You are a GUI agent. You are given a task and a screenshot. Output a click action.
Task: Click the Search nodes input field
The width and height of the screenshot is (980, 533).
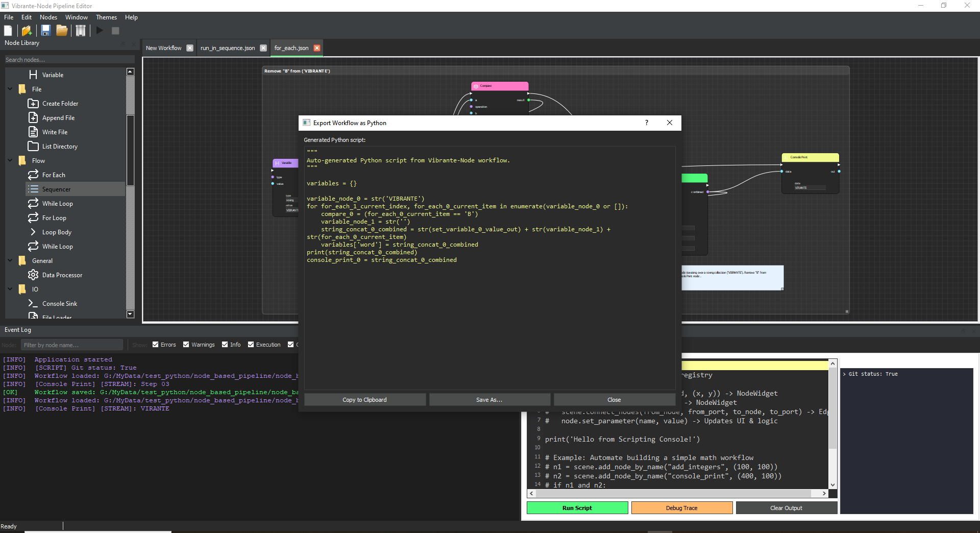[x=69, y=60]
